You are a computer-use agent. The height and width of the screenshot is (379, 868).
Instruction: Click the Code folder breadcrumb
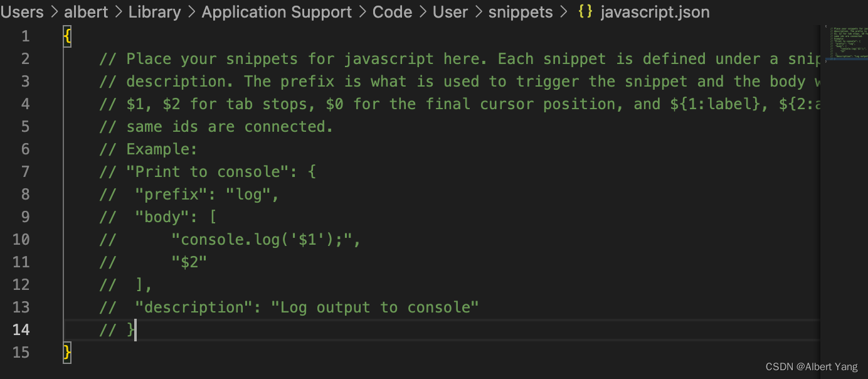coord(392,12)
